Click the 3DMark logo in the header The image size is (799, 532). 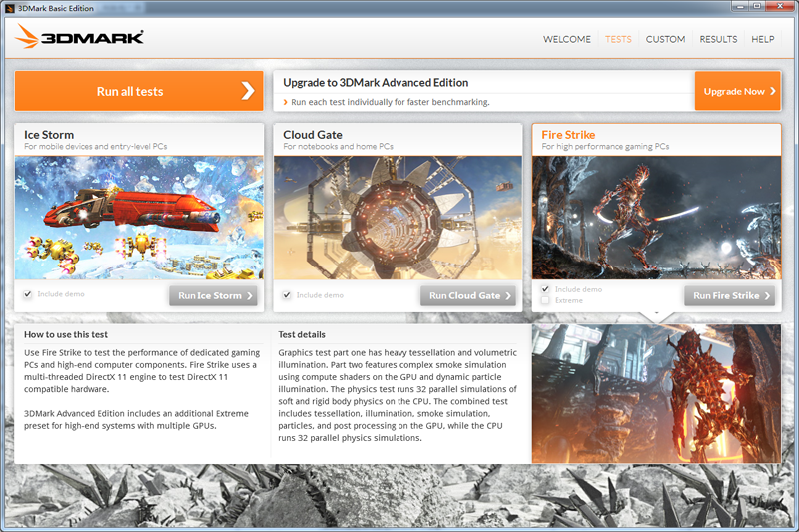pos(80,38)
